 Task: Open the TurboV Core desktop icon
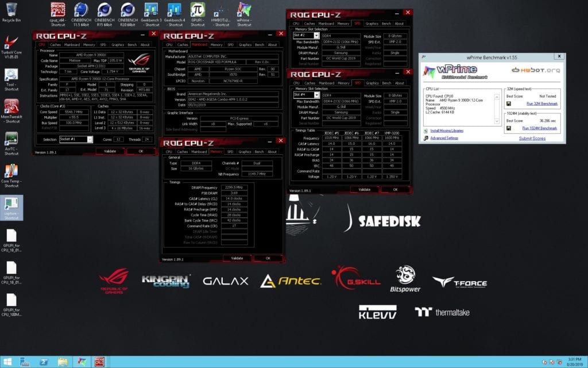tap(11, 47)
